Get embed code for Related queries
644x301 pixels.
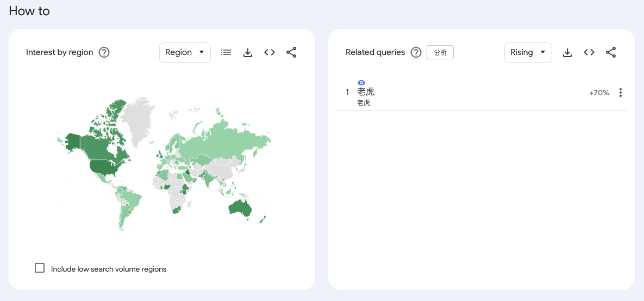(x=589, y=53)
